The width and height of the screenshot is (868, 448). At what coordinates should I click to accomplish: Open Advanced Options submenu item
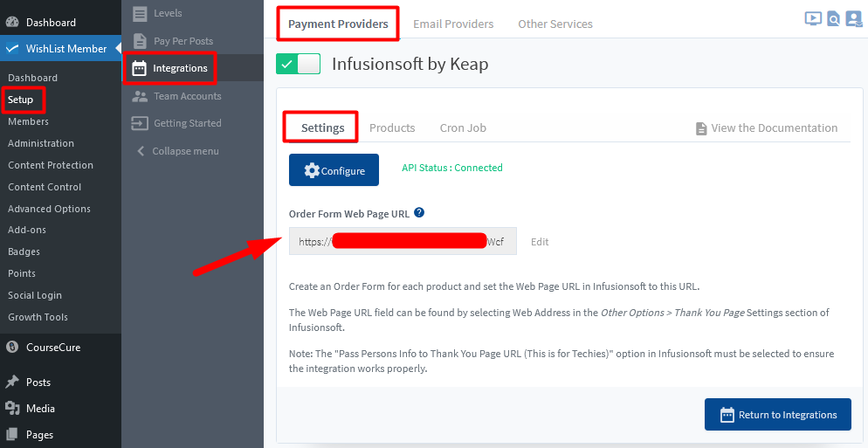tap(49, 209)
